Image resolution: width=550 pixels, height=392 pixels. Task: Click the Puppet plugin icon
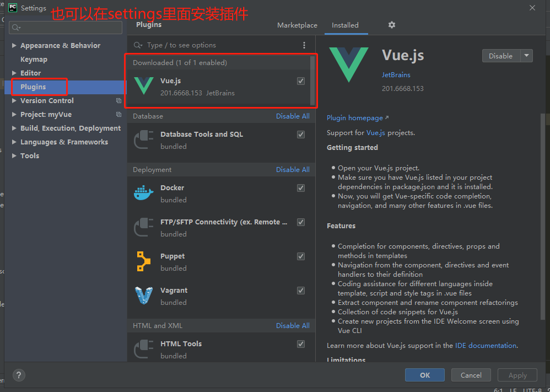(x=143, y=261)
